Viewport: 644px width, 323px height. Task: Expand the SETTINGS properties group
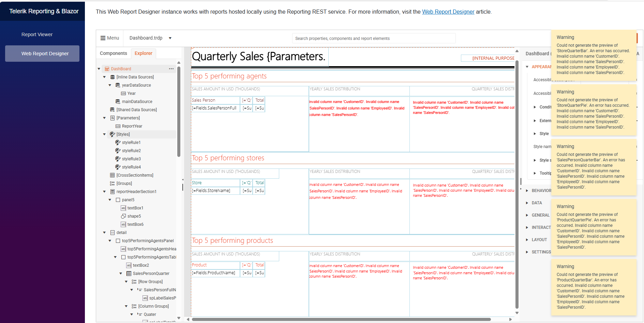click(527, 252)
